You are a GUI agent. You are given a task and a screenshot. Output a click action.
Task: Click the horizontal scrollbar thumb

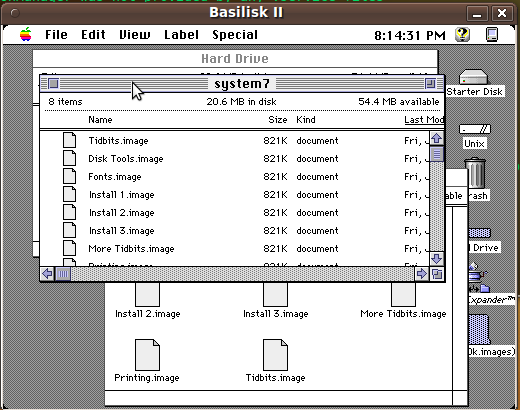63,274
